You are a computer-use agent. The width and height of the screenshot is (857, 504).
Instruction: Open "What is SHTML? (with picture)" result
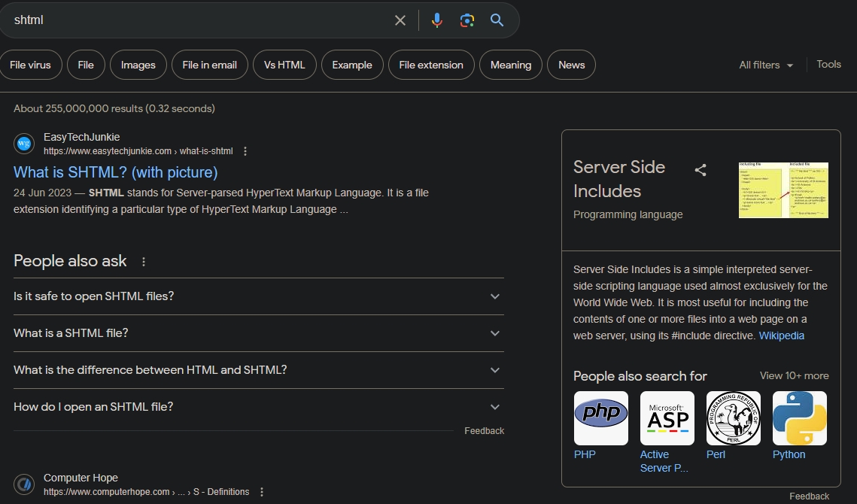[x=115, y=172]
